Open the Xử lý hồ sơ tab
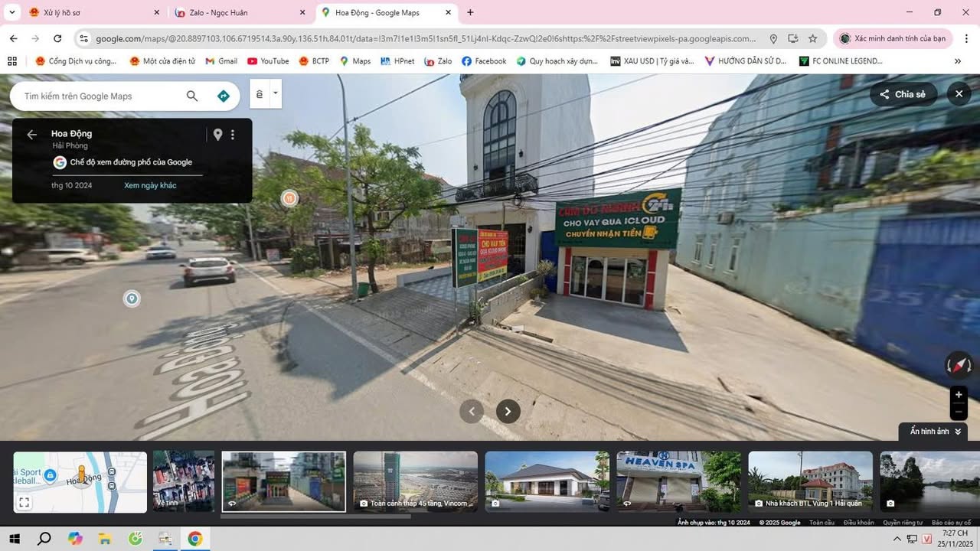The image size is (980, 551). click(x=92, y=12)
